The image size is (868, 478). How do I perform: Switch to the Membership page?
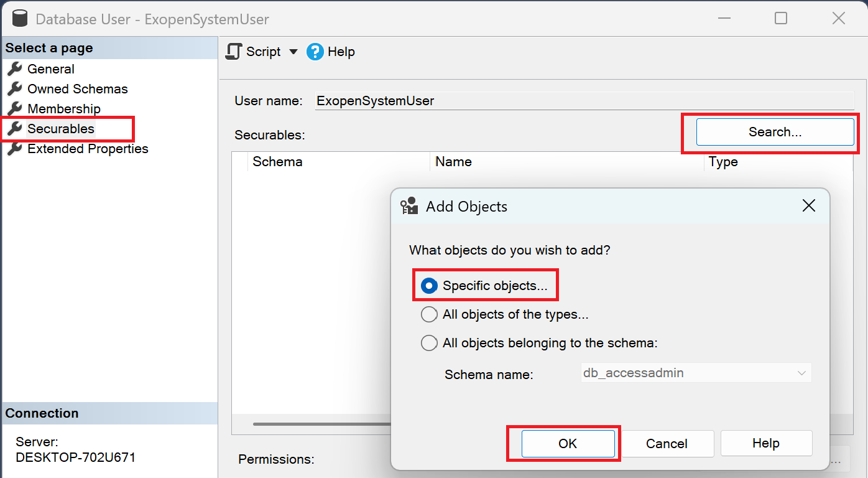coord(63,109)
